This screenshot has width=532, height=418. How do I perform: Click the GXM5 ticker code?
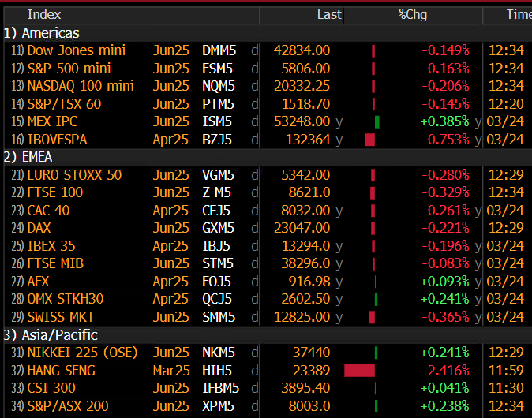[x=218, y=228]
